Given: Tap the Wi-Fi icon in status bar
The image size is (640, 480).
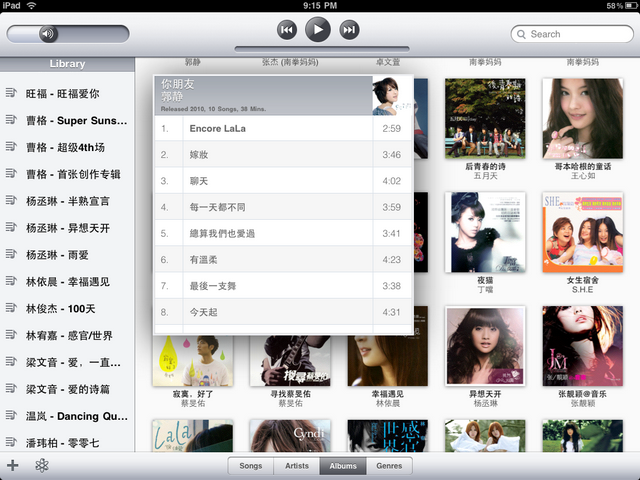Looking at the screenshot, I should [x=31, y=5].
